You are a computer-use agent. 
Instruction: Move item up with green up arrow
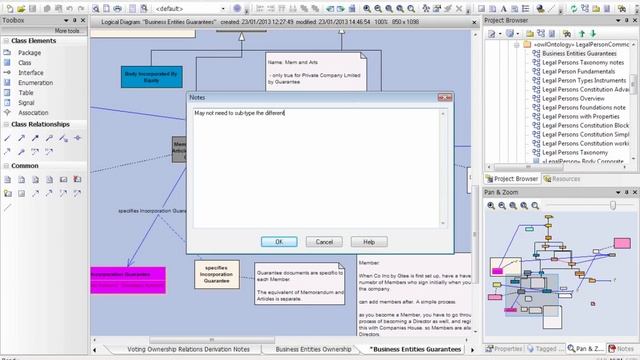pos(582,33)
